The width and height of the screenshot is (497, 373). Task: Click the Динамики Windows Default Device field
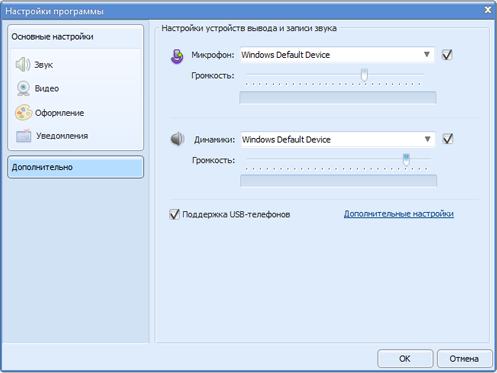[338, 139]
